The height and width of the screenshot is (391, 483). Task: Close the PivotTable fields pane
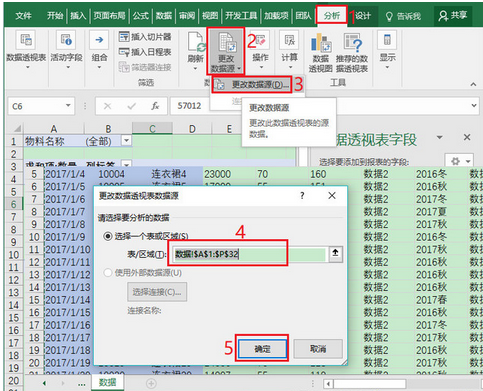click(467, 137)
